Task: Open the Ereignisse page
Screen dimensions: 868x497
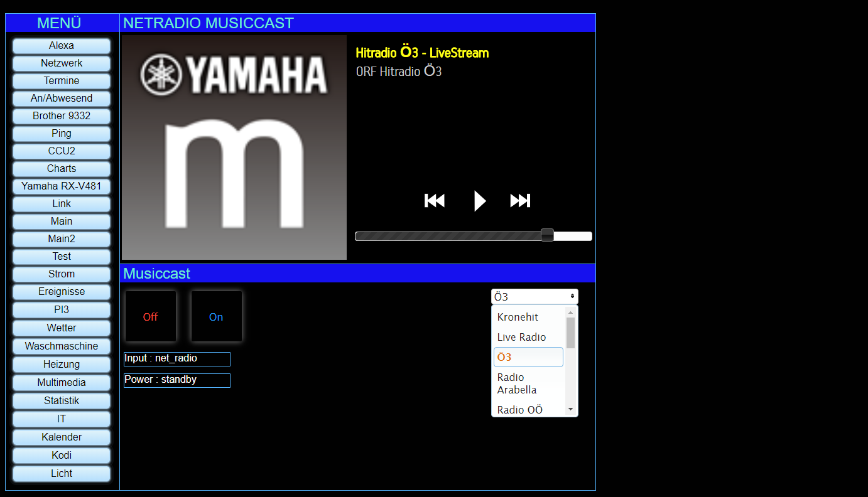Action: [62, 292]
